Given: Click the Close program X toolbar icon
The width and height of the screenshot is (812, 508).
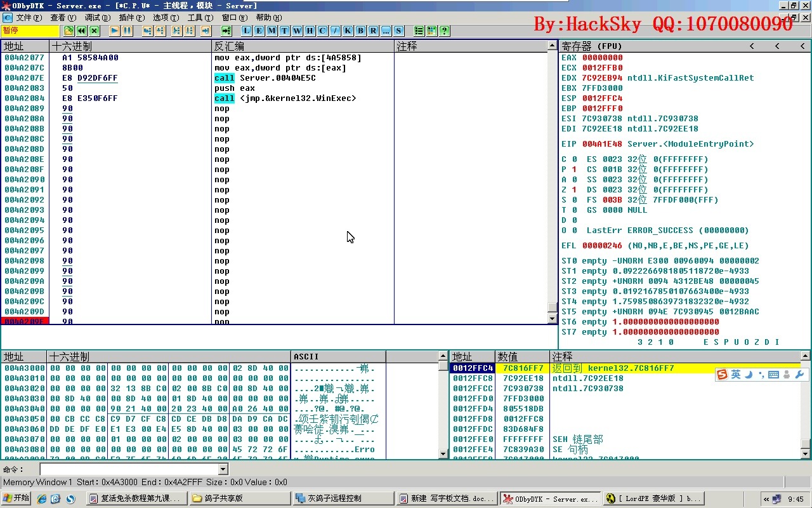Looking at the screenshot, I should [94, 30].
